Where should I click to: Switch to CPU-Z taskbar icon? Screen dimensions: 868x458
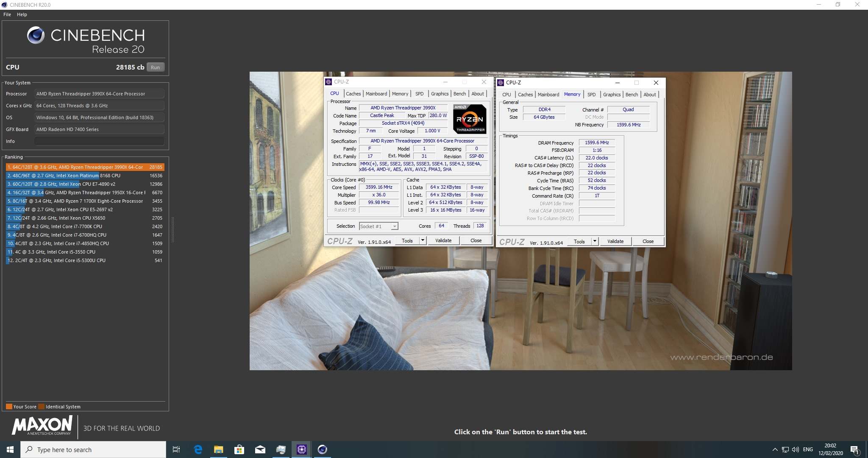[x=301, y=450]
